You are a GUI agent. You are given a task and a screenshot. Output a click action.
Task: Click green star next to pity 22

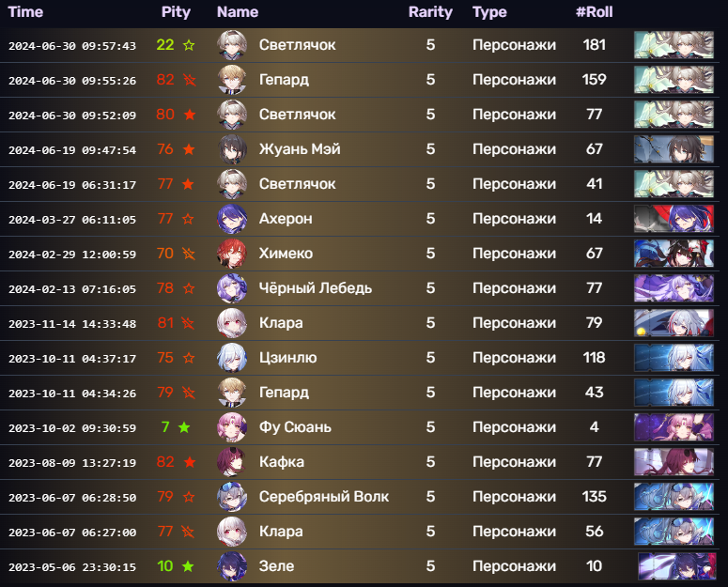190,45
